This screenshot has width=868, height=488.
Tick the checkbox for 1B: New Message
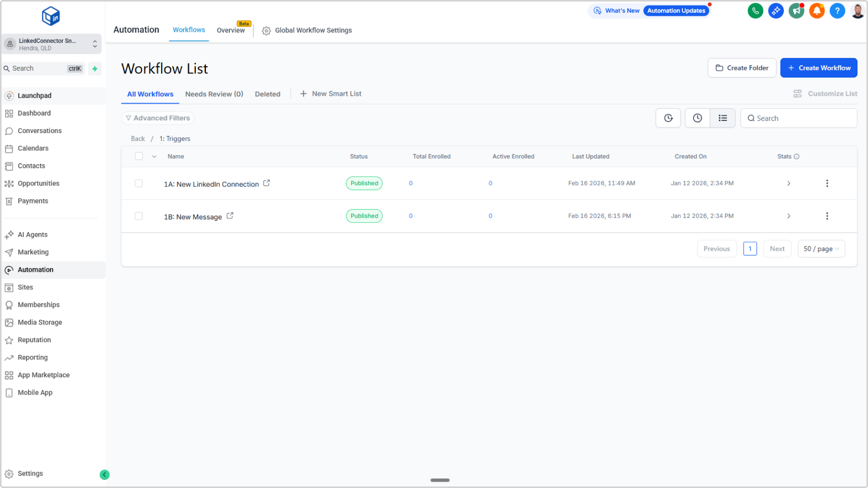tap(139, 216)
